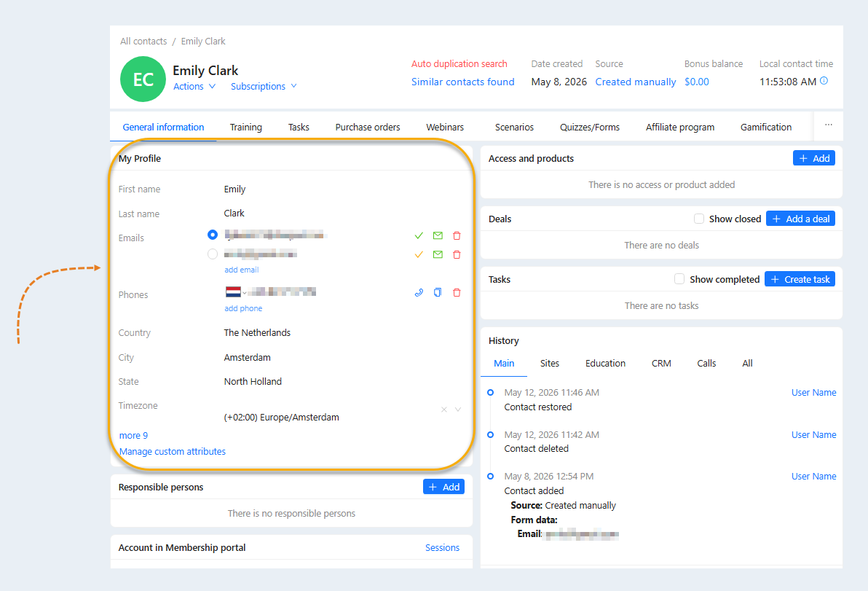This screenshot has height=591, width=868.
Task: Open the Actions dropdown
Action: [x=194, y=87]
